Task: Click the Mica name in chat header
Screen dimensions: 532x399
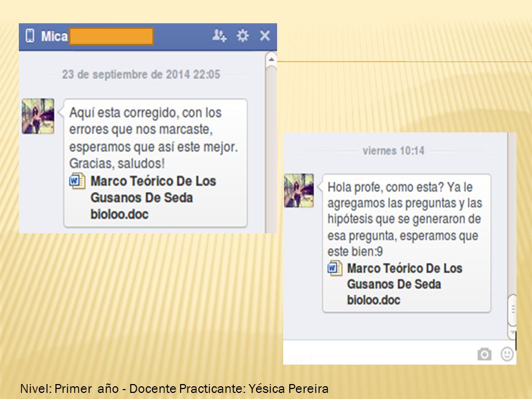Action: pyautogui.click(x=54, y=36)
